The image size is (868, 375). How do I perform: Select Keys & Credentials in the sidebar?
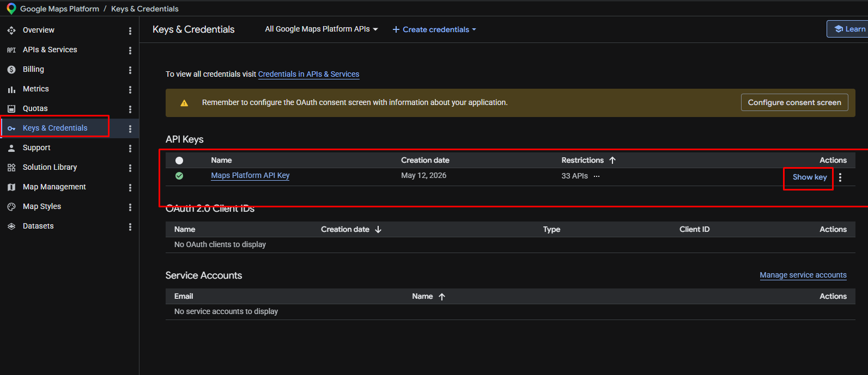click(x=55, y=128)
